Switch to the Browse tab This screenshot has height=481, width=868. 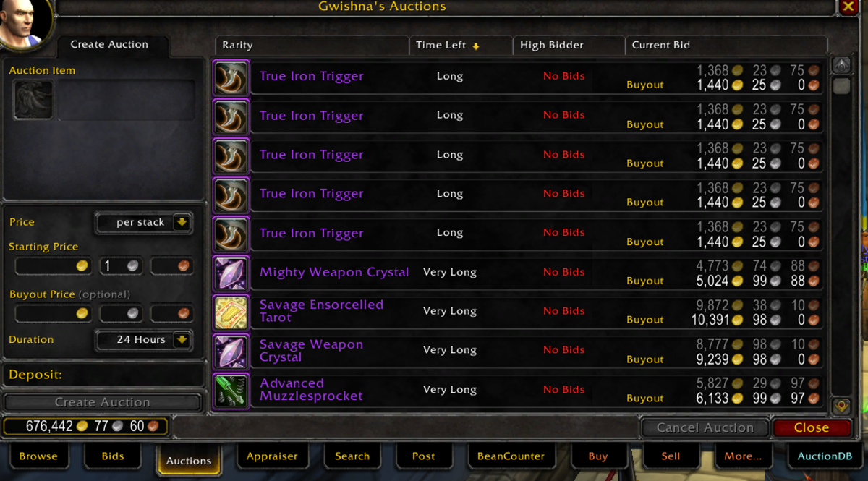(38, 456)
